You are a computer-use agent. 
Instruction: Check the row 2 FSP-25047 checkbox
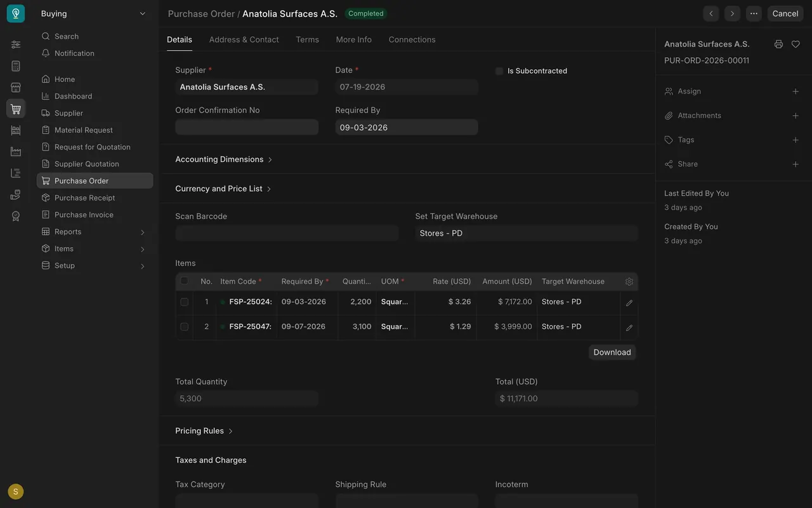(184, 327)
